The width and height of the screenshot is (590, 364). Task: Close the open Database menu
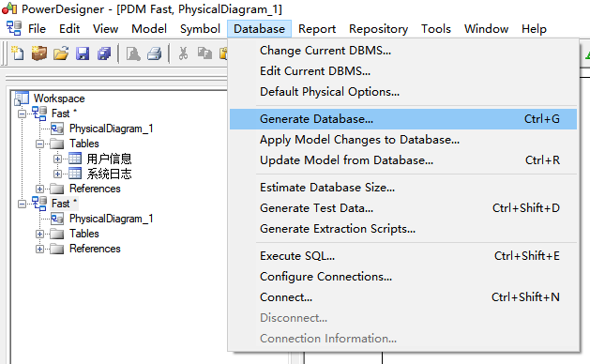coord(259,29)
